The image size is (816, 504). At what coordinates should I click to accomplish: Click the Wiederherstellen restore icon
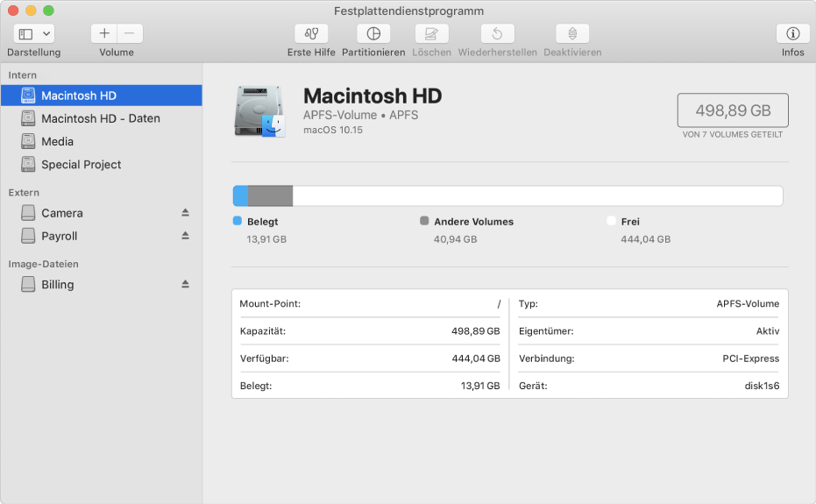click(x=498, y=33)
